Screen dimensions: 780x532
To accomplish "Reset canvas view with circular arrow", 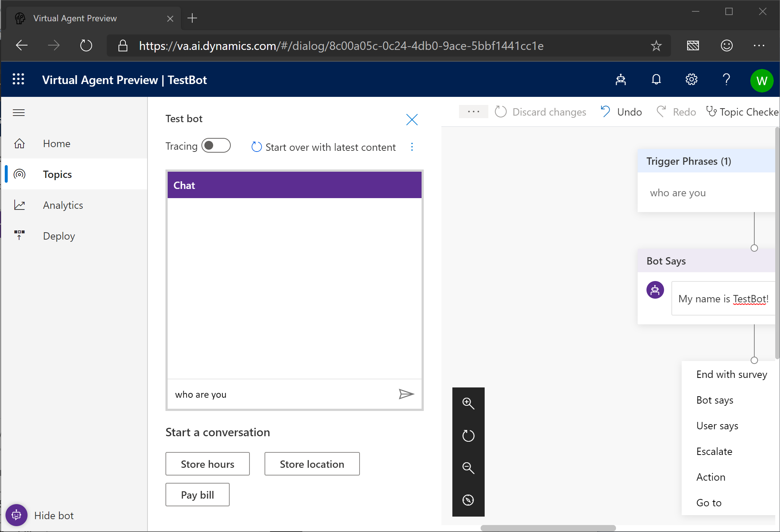I will coord(468,436).
